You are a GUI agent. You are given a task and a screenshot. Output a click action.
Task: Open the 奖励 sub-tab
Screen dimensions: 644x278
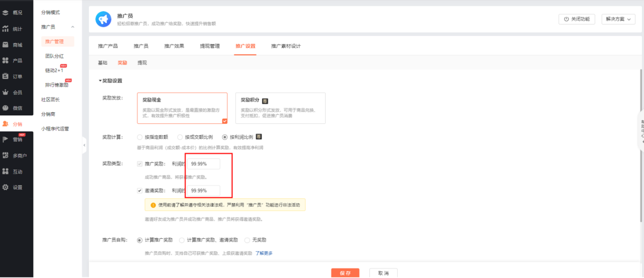click(122, 63)
